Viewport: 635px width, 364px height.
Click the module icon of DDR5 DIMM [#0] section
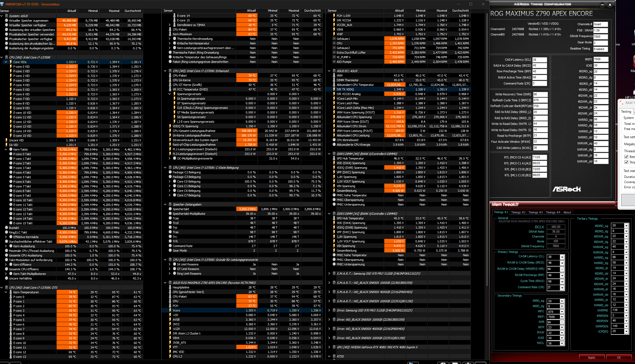(334, 154)
